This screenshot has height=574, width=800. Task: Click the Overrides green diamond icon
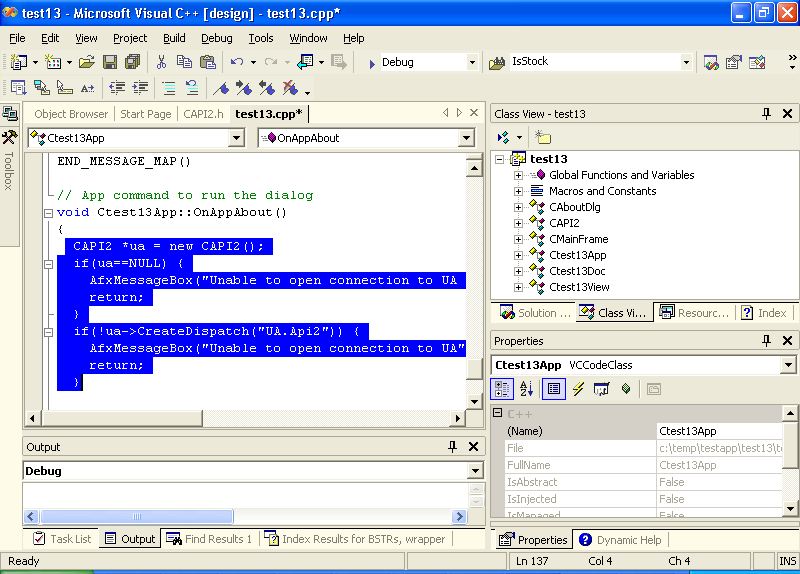point(626,389)
